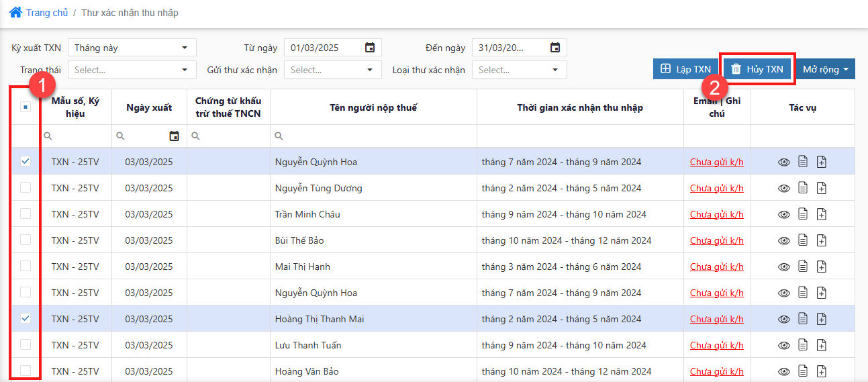Click eye icon in Nguyễn Tùng Dương row
868x382 pixels.
(783, 189)
